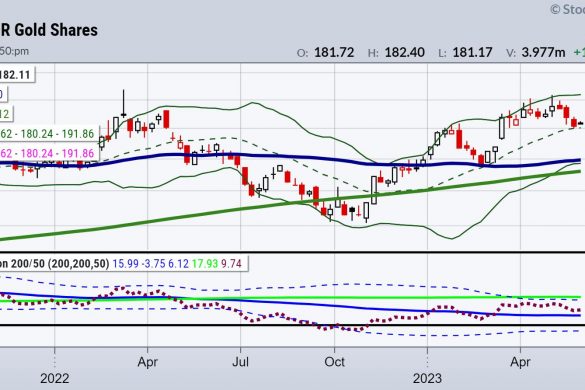Screen dimensions: 585x390
Task: Click the 2022 year label on the axis
Action: [x=54, y=378]
